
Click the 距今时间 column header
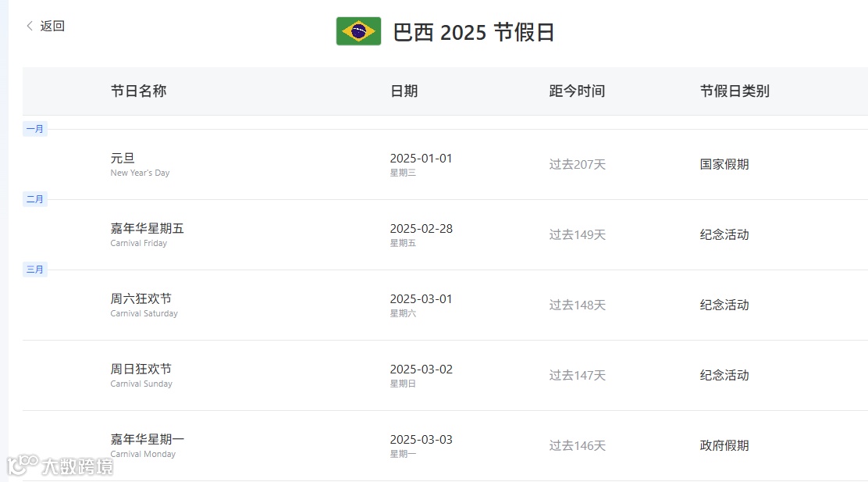click(x=577, y=91)
